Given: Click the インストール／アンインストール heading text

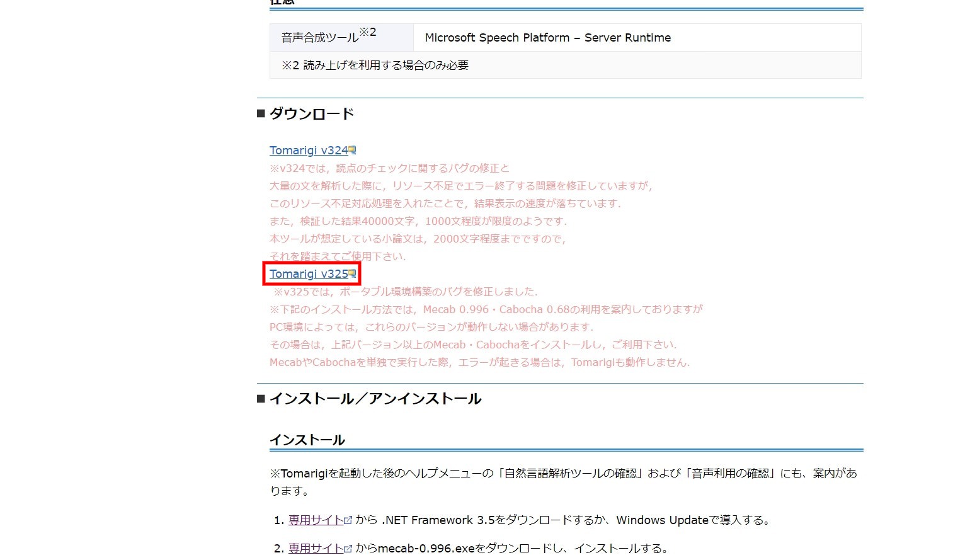Looking at the screenshot, I should [x=375, y=398].
